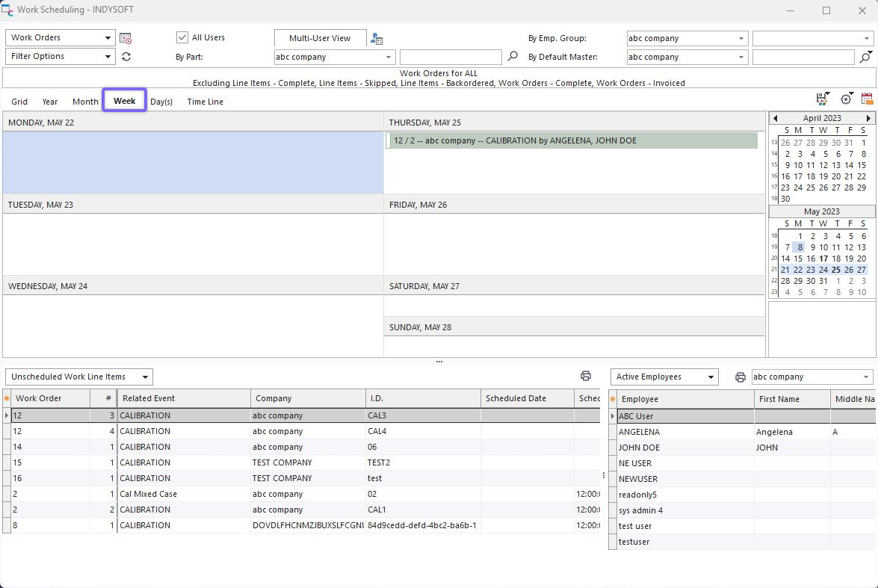Print the Active Employees list
Viewport: 878px width, 588px height.
click(741, 377)
